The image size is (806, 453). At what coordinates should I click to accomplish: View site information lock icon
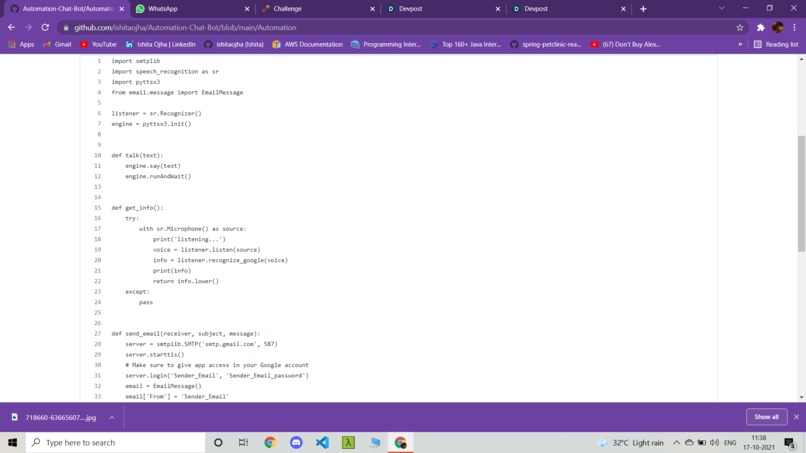(x=65, y=28)
